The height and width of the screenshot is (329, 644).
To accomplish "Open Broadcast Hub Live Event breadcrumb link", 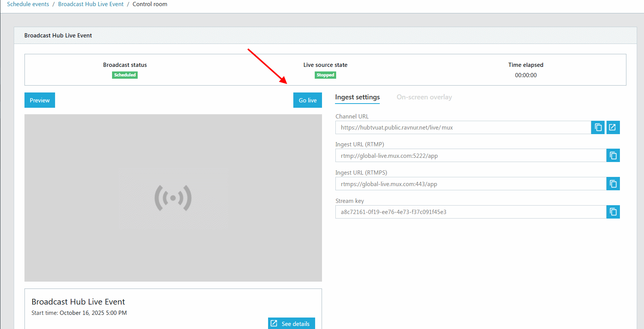I will [91, 4].
